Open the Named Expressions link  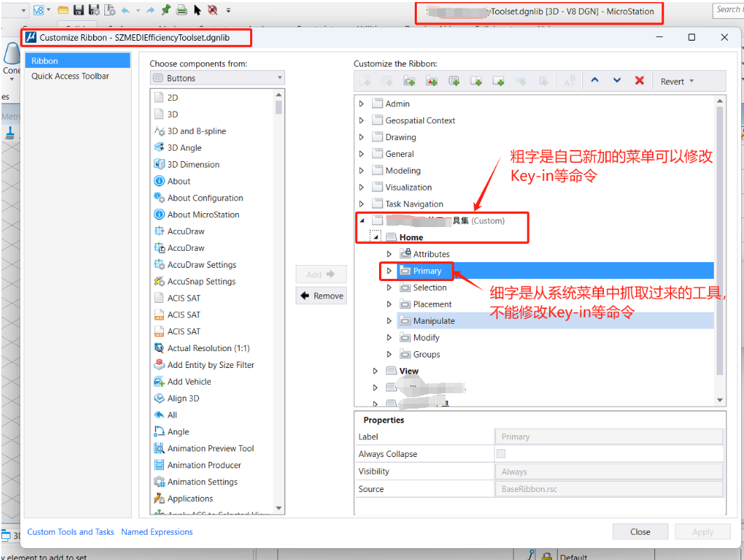point(157,531)
